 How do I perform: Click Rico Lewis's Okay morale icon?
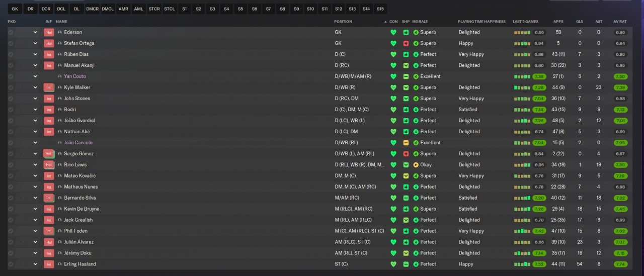pos(416,165)
